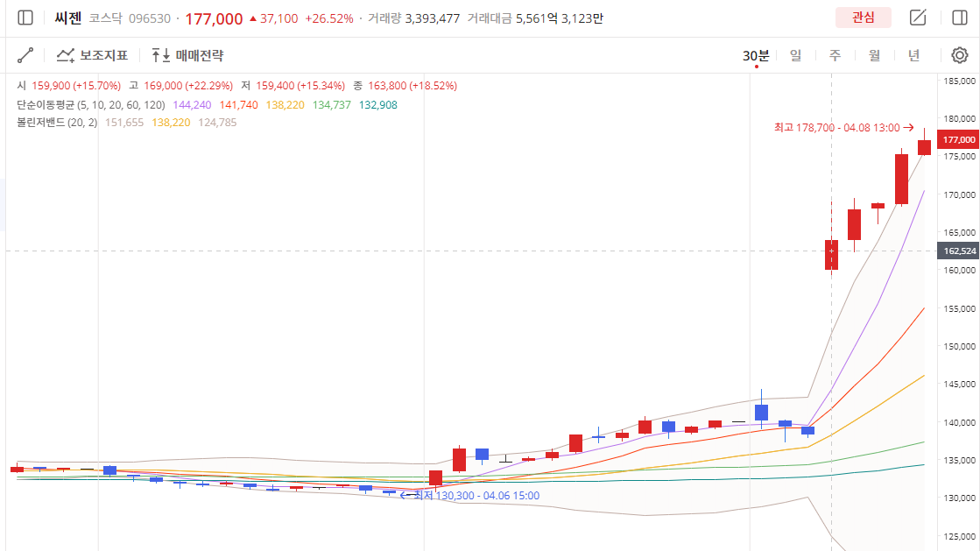Click Bollinger upper band value 151,655
Viewport: 980px width, 551px height.
(x=124, y=123)
